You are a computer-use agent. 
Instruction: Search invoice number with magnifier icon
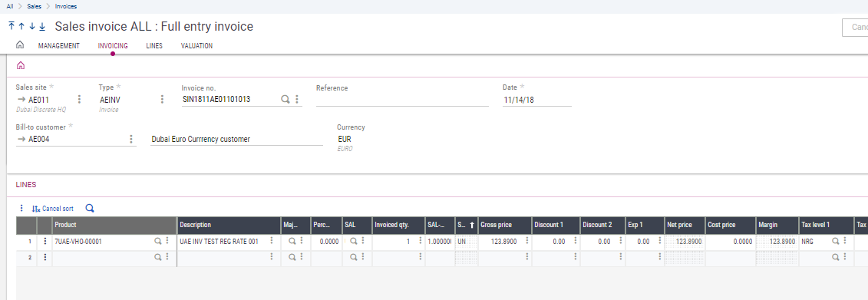click(x=285, y=99)
